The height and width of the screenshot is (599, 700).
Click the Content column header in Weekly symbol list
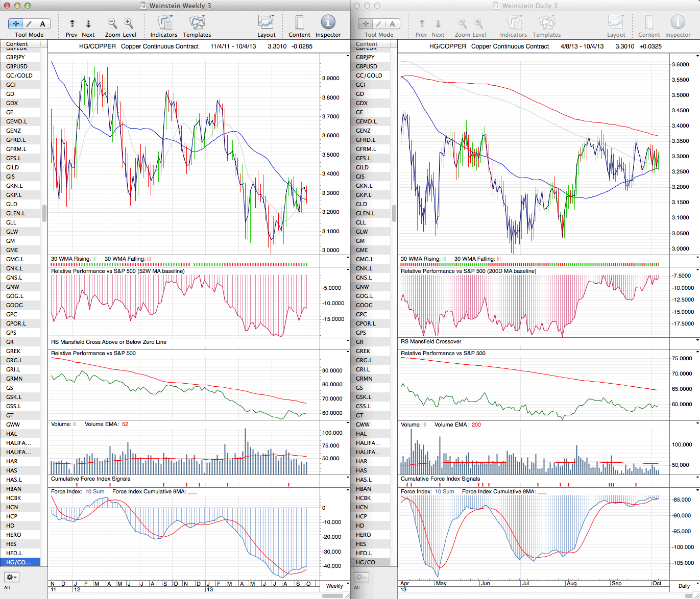tap(17, 44)
